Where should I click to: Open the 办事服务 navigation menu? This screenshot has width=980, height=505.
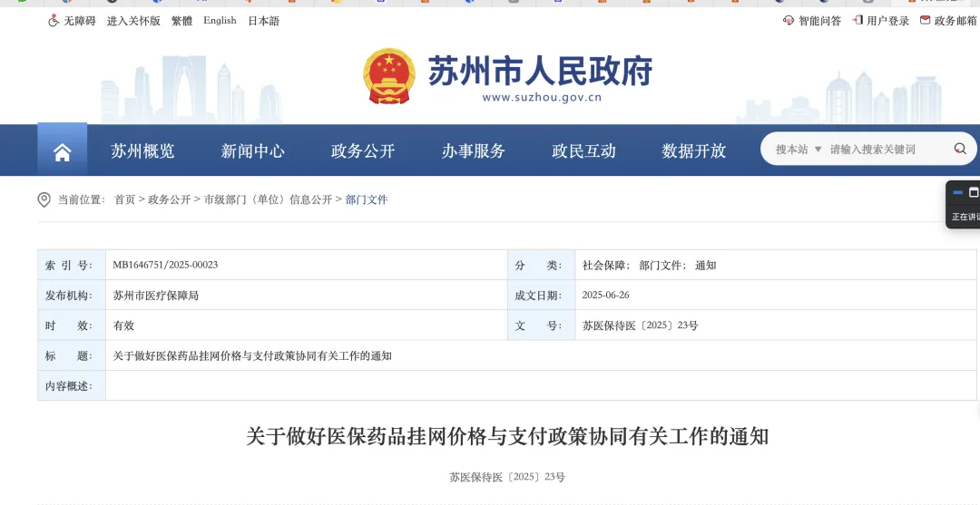pyautogui.click(x=473, y=151)
